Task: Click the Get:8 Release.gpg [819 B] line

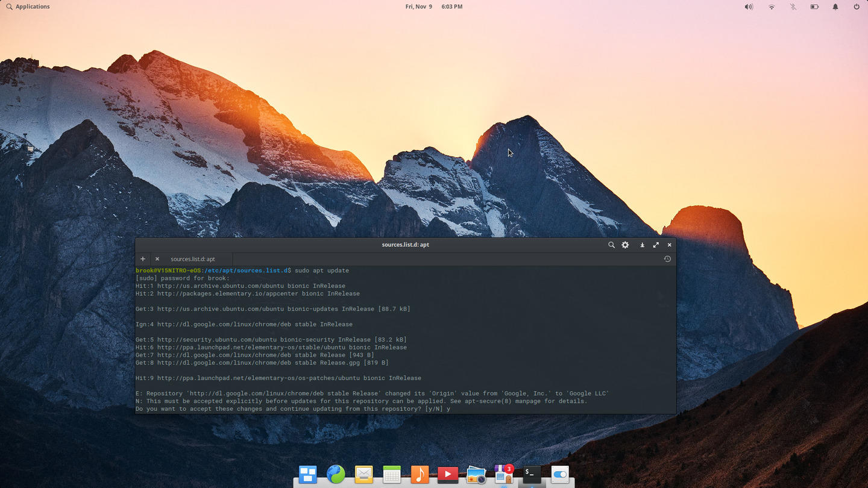Action: (x=262, y=363)
